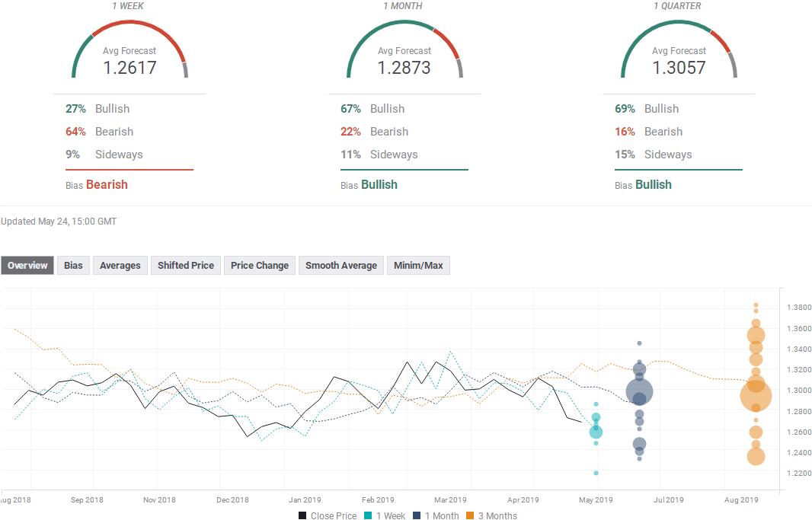The image size is (812, 520).
Task: Open the Bias tab
Action: click(x=73, y=266)
